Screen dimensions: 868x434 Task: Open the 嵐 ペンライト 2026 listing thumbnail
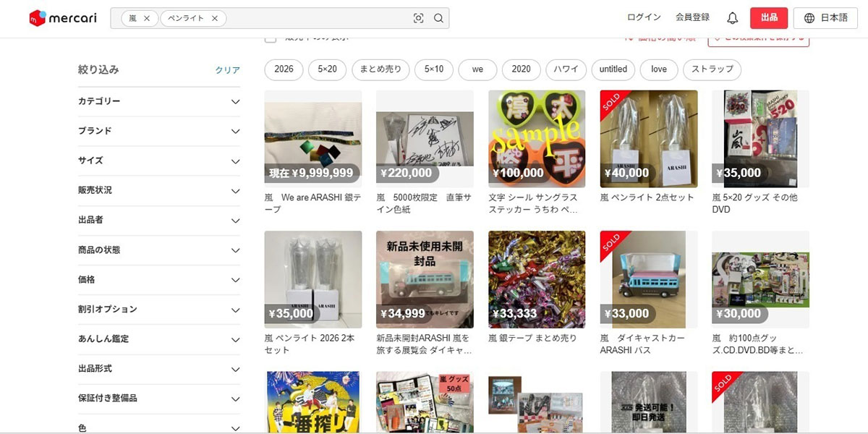pyautogui.click(x=312, y=279)
